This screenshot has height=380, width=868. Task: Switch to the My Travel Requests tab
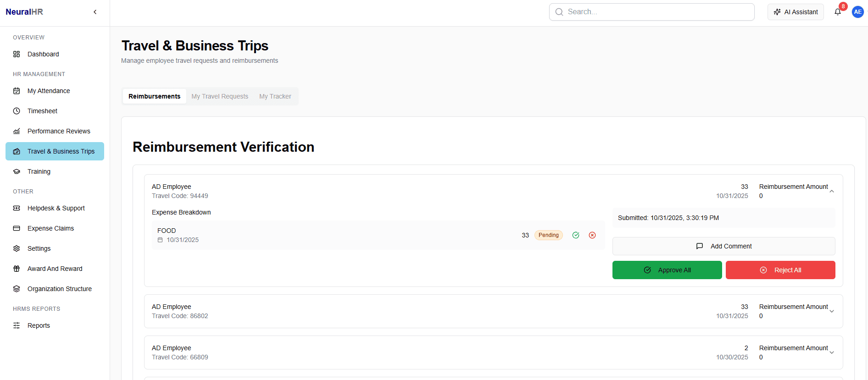pyautogui.click(x=220, y=96)
